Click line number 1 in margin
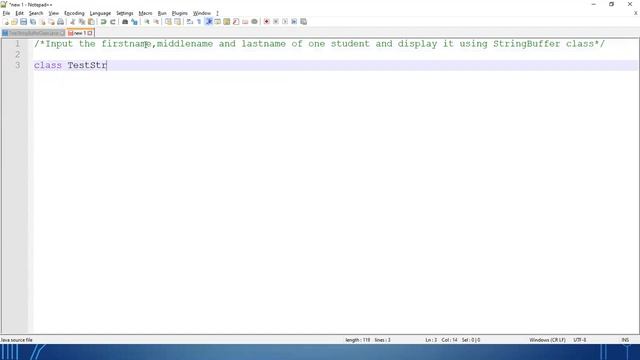 (18, 44)
